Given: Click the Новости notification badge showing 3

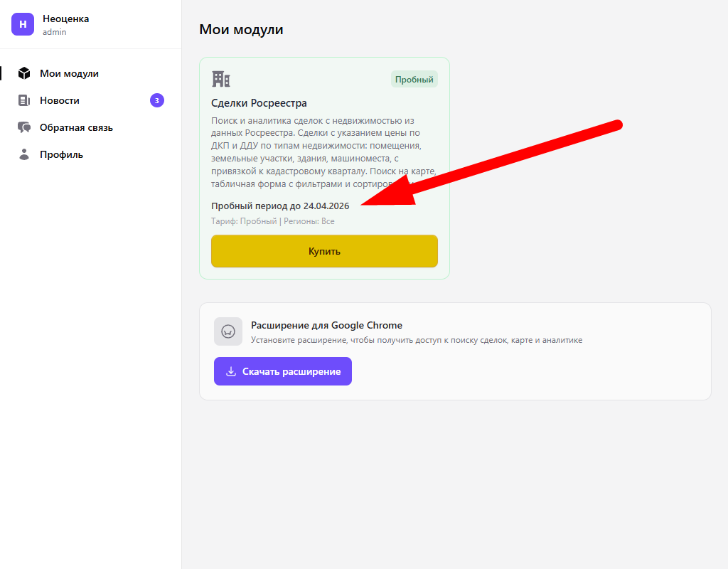Looking at the screenshot, I should point(157,100).
